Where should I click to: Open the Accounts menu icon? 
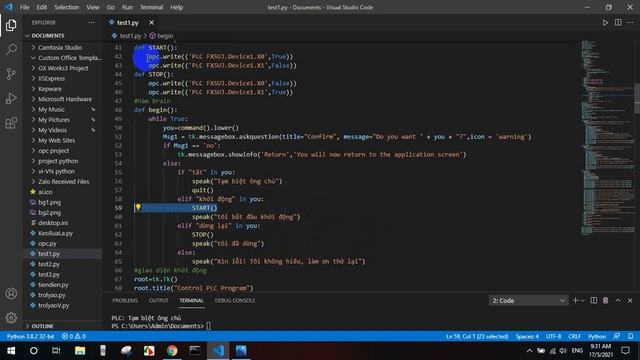point(11,293)
